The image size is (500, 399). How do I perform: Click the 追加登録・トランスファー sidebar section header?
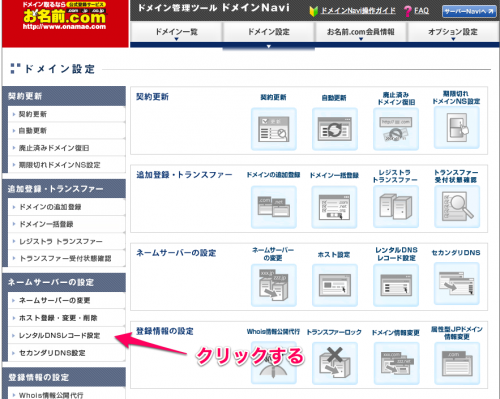tap(64, 189)
